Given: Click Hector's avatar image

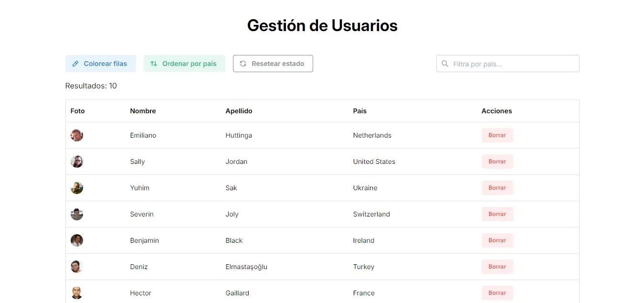Looking at the screenshot, I should pos(76,293).
